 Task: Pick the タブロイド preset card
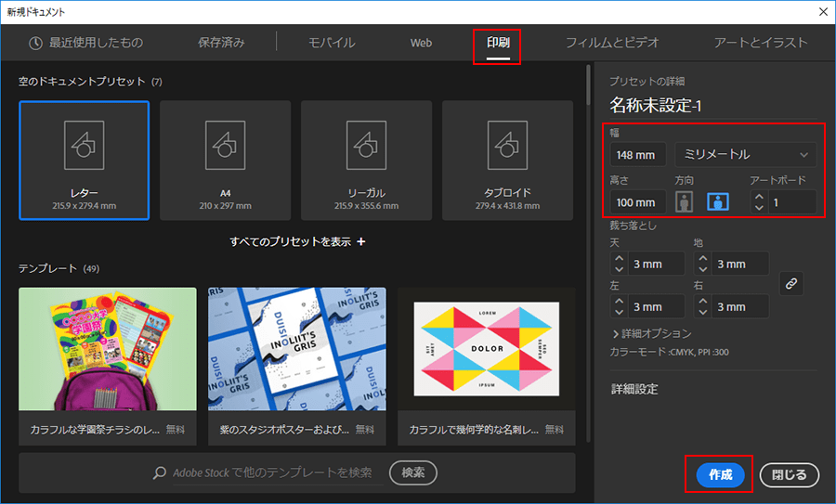[507, 161]
